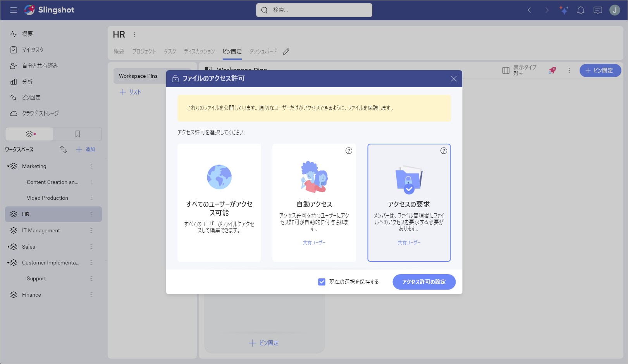Click the search field
The image size is (628, 364).
point(314,10)
